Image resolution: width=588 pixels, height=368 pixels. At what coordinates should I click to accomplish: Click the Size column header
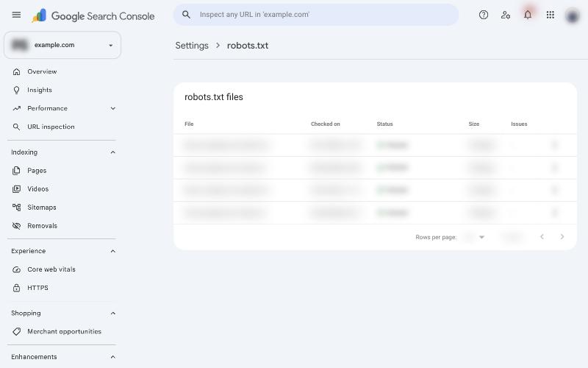(x=474, y=124)
